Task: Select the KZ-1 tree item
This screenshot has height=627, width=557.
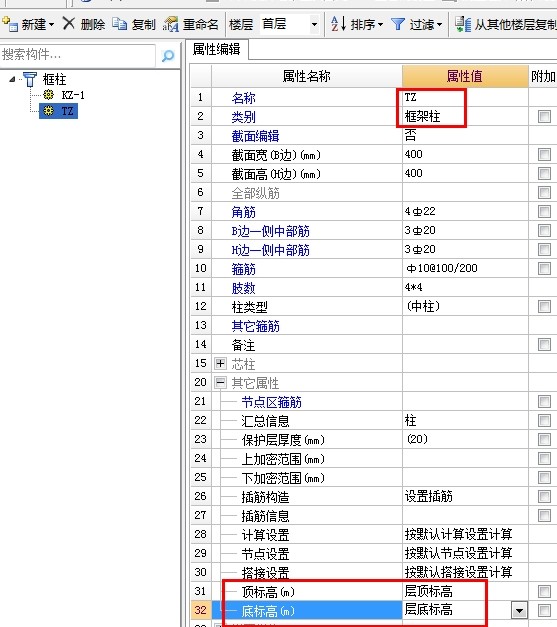Action: tap(73, 95)
